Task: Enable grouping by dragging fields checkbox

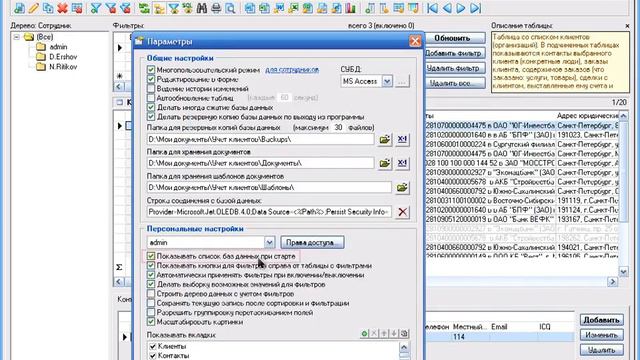Action: pos(151,313)
